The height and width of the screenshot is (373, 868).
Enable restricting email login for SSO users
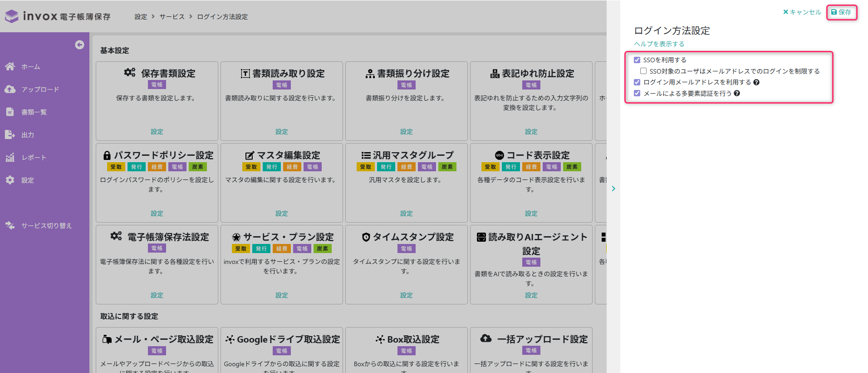[x=643, y=71]
